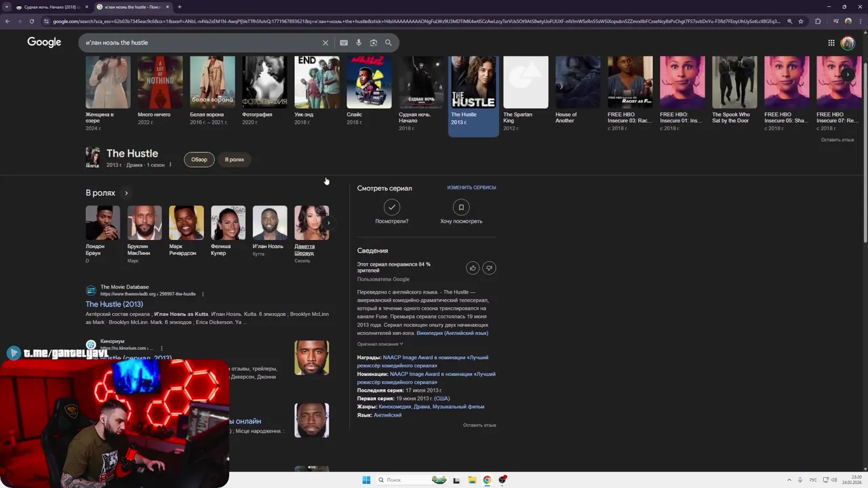Click the Английский language link

point(388,415)
